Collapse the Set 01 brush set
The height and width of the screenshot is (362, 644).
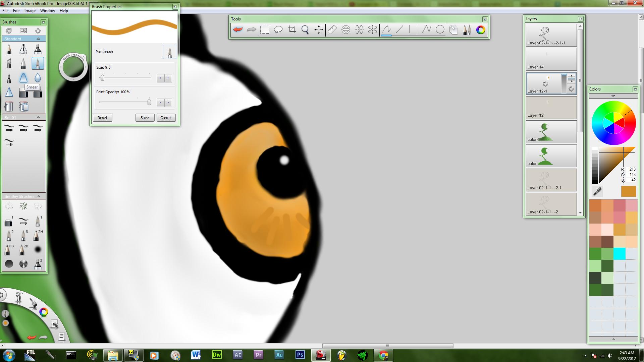point(38,118)
